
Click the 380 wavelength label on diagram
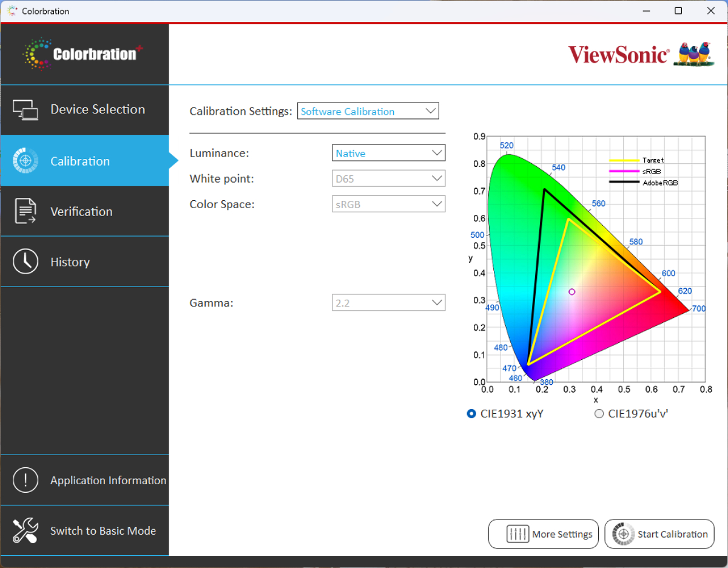point(546,382)
